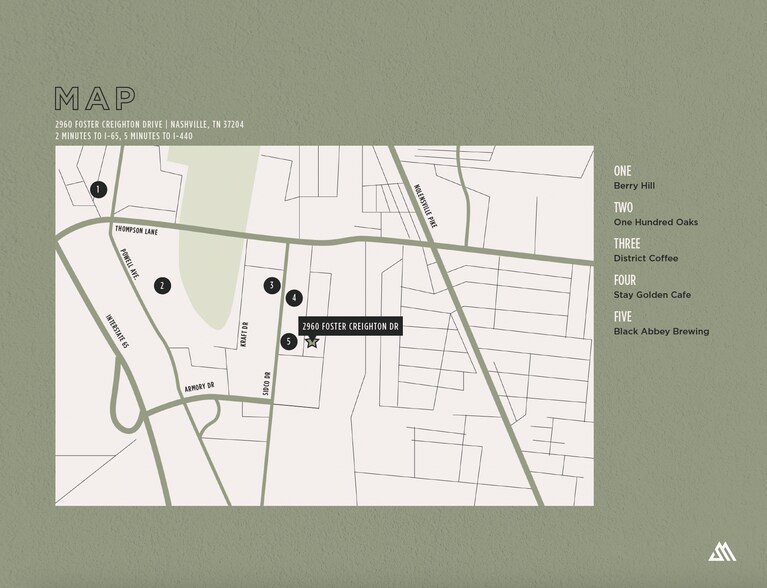Click the MAP title heading
767x588 pixels.
coord(96,99)
